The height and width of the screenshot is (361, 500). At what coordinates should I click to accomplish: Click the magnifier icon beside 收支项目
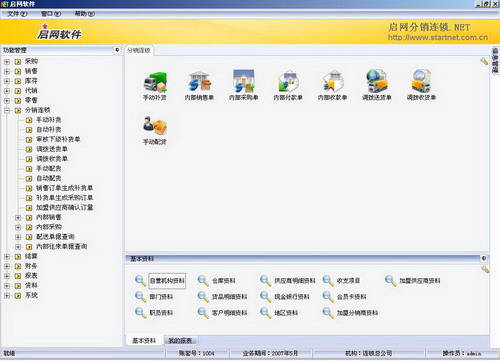(328, 281)
